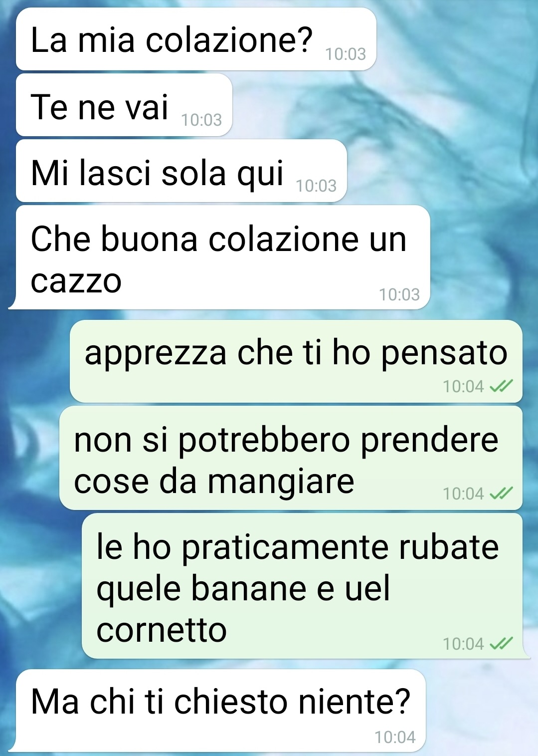This screenshot has height=756, width=538.
Task: Click read-receipt checkmarks on 'cose da mangiare' message
Action: (501, 494)
